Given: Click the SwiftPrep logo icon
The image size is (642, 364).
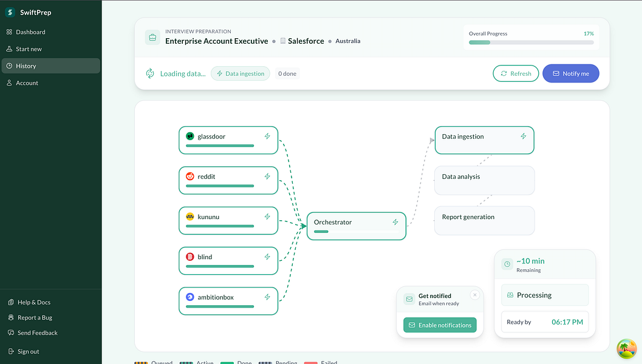Looking at the screenshot, I should (10, 12).
